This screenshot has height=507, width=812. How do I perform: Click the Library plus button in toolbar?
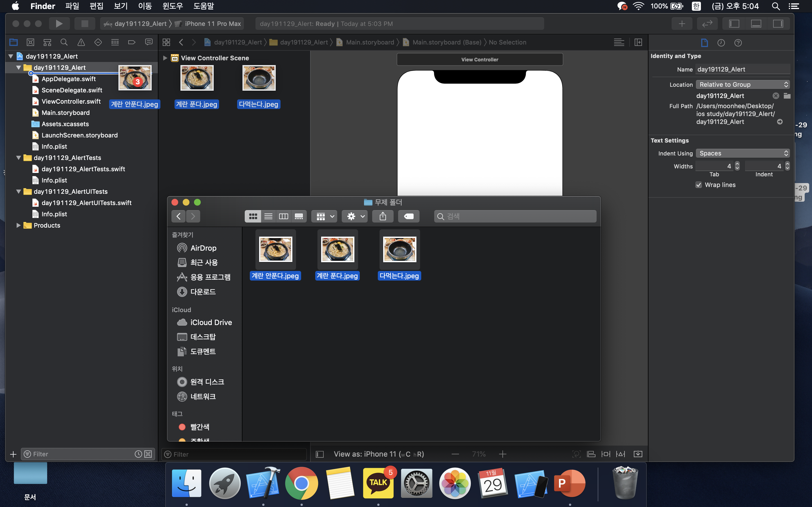click(x=681, y=23)
